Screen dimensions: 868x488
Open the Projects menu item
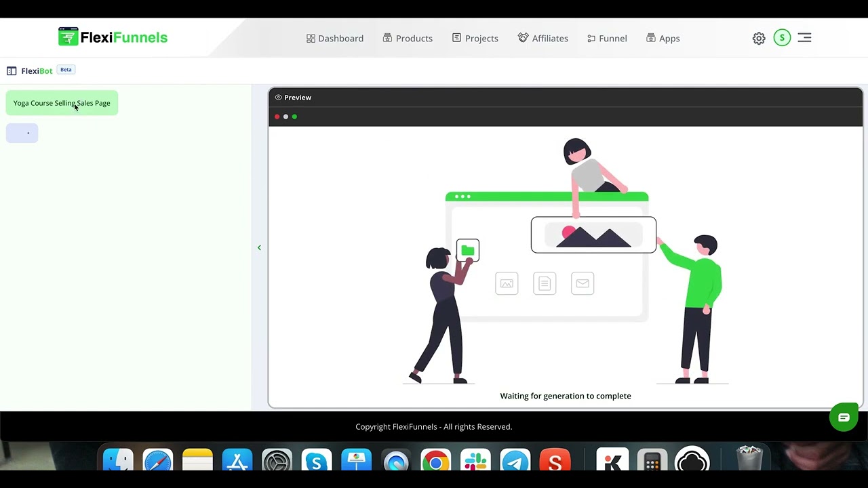tap(475, 39)
